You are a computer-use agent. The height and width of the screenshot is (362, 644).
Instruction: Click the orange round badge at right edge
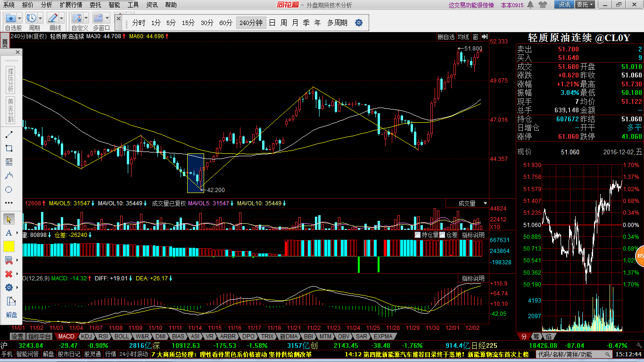[x=640, y=256]
